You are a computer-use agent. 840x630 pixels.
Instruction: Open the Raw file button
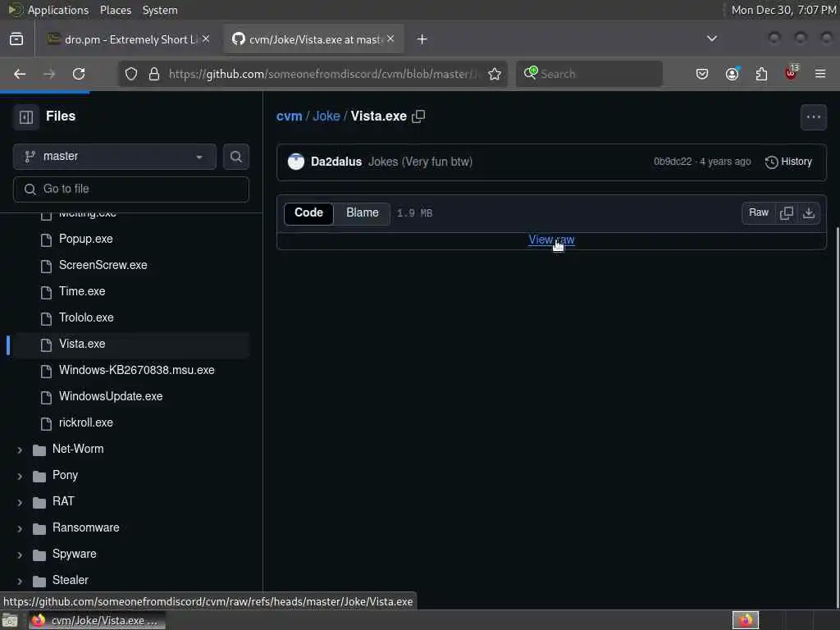(759, 212)
